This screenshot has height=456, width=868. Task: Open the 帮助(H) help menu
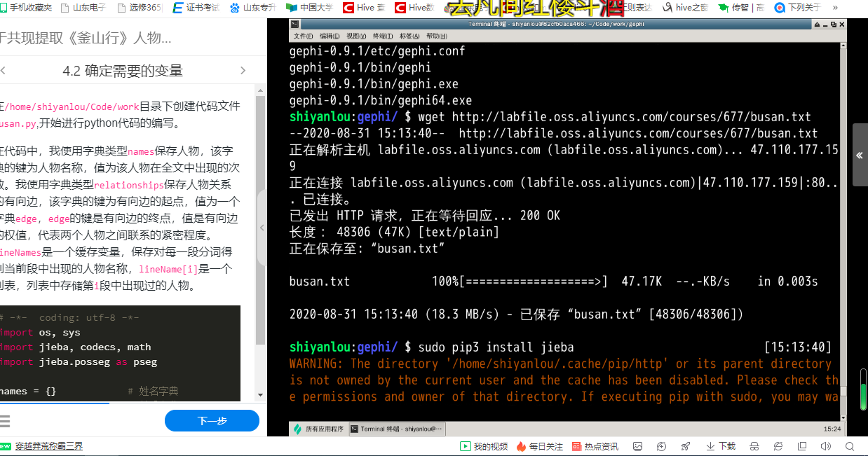click(436, 36)
